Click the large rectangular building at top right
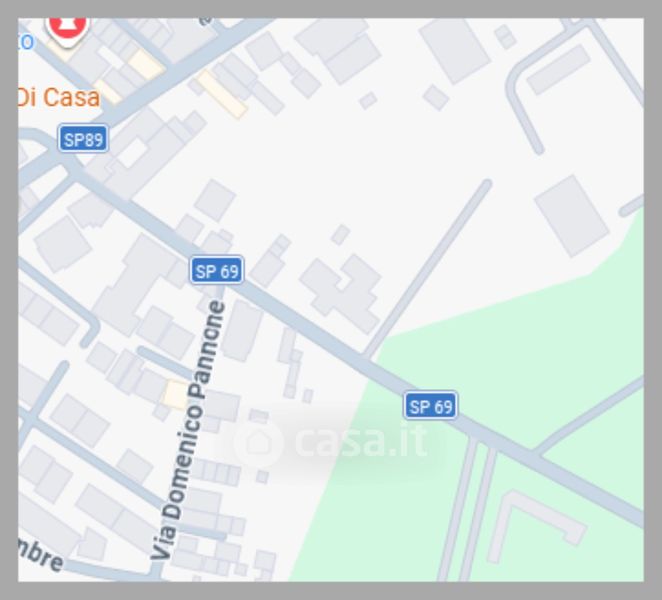 [455, 50]
